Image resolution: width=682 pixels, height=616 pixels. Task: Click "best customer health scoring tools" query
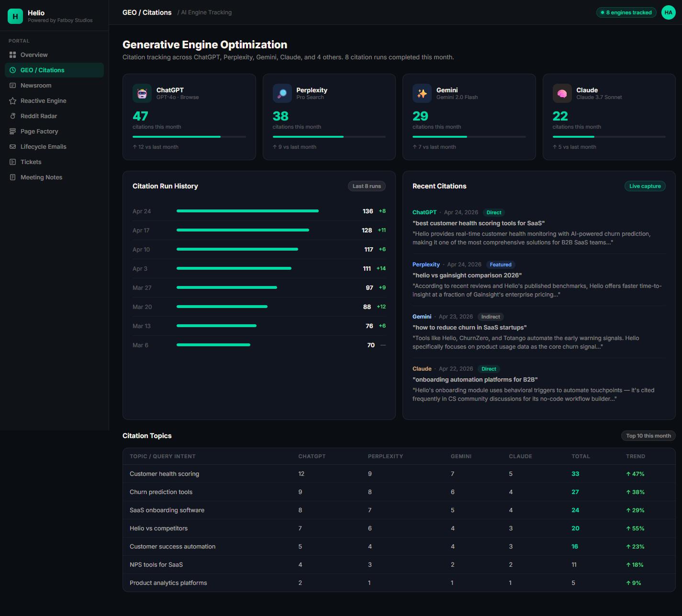pyautogui.click(x=479, y=223)
